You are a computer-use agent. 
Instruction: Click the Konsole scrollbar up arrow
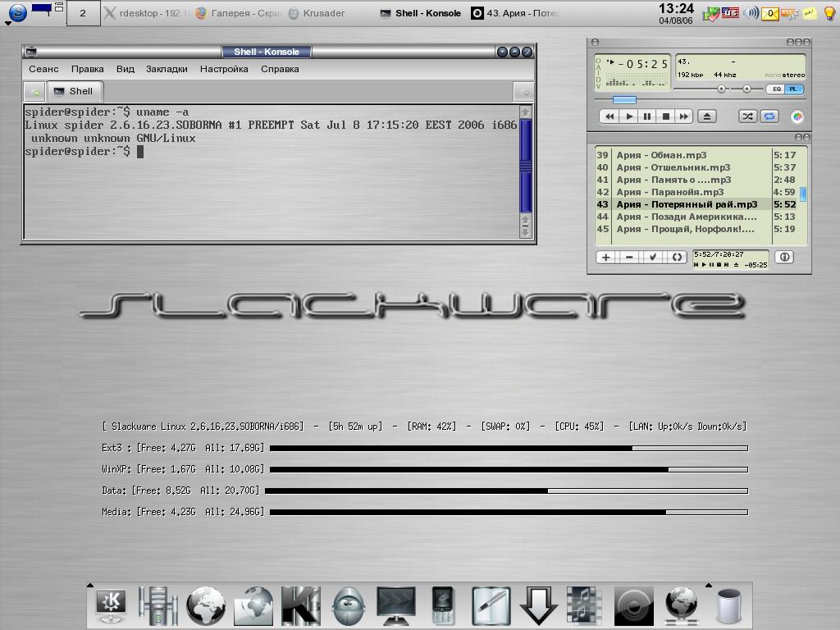coord(526,112)
